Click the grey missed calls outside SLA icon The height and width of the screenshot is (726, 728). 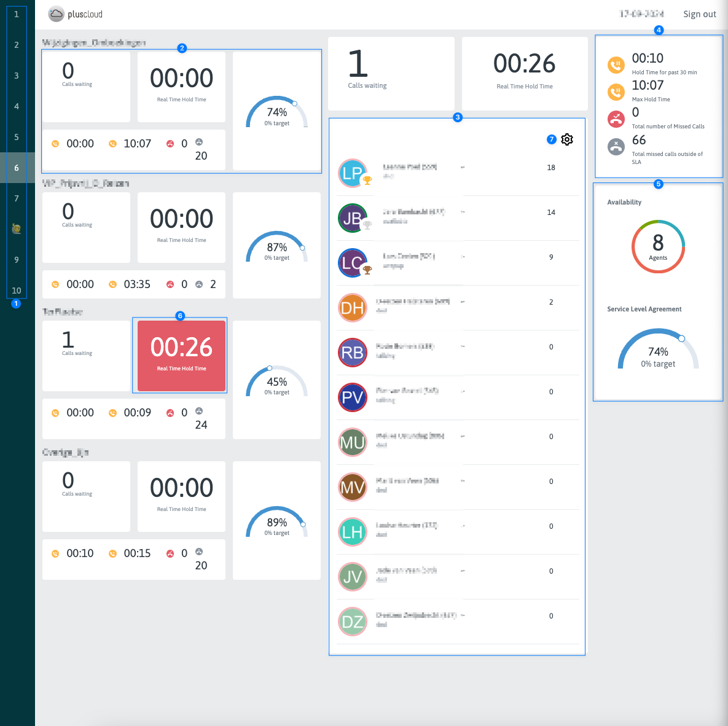pyautogui.click(x=616, y=147)
